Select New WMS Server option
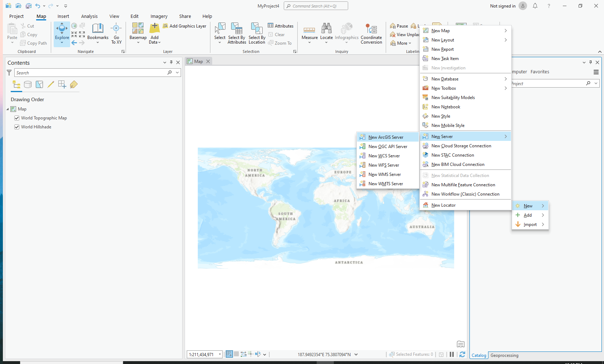Viewport: 604px width, 364px height. [385, 174]
